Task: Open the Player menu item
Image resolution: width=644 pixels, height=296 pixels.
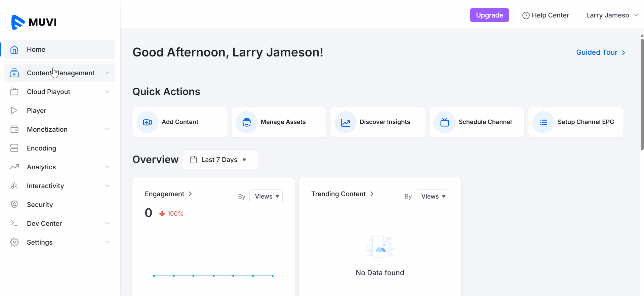Action: [37, 111]
